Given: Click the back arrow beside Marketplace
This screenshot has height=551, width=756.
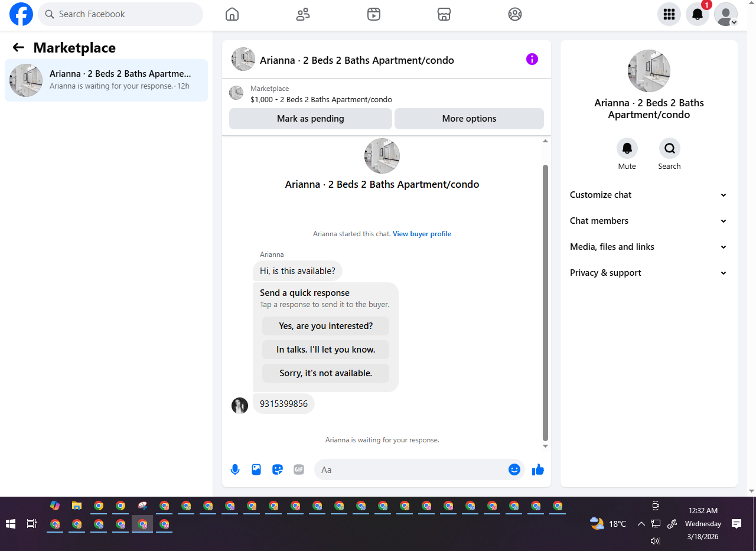Looking at the screenshot, I should pyautogui.click(x=18, y=48).
